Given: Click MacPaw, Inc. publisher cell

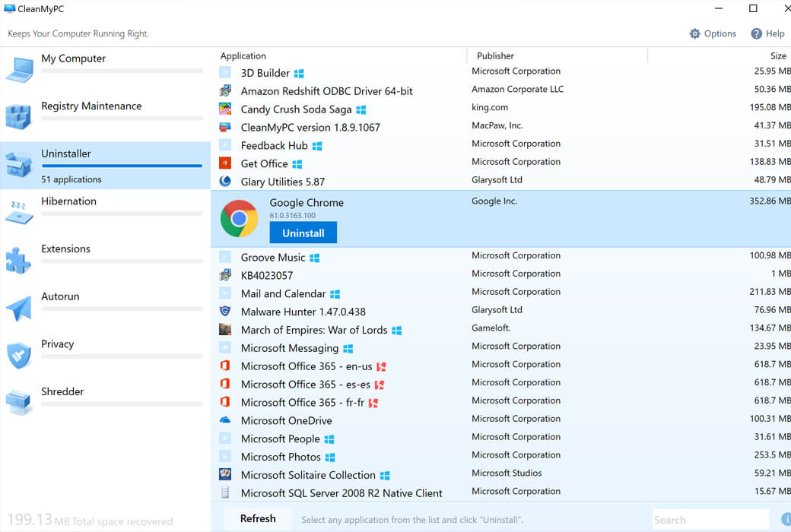Looking at the screenshot, I should [x=497, y=125].
